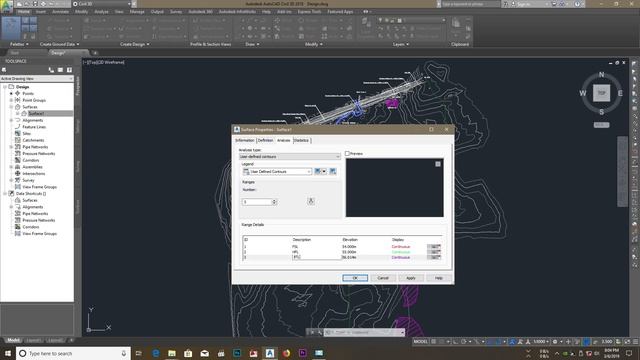Switch to the Model layout tab
640x360 pixels.
pos(13,340)
